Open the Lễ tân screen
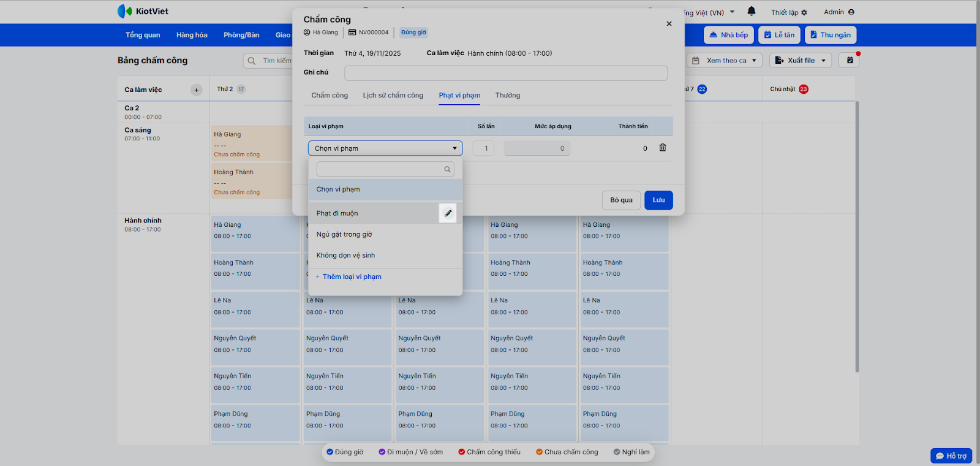Viewport: 980px width, 466px height. pos(779,35)
